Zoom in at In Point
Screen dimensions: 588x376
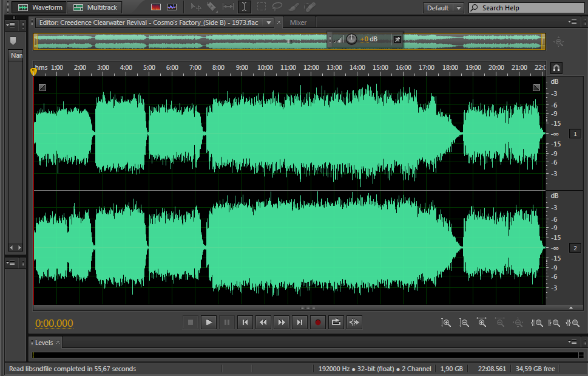(x=536, y=323)
